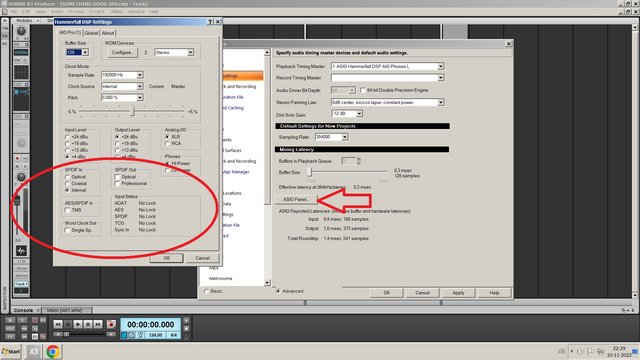Click the system clock in tray
Image resolution: width=640 pixels, height=360 pixels.
619,351
